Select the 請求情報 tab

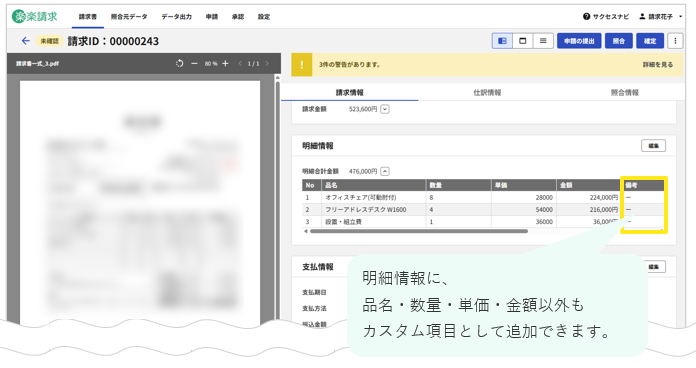[350, 92]
